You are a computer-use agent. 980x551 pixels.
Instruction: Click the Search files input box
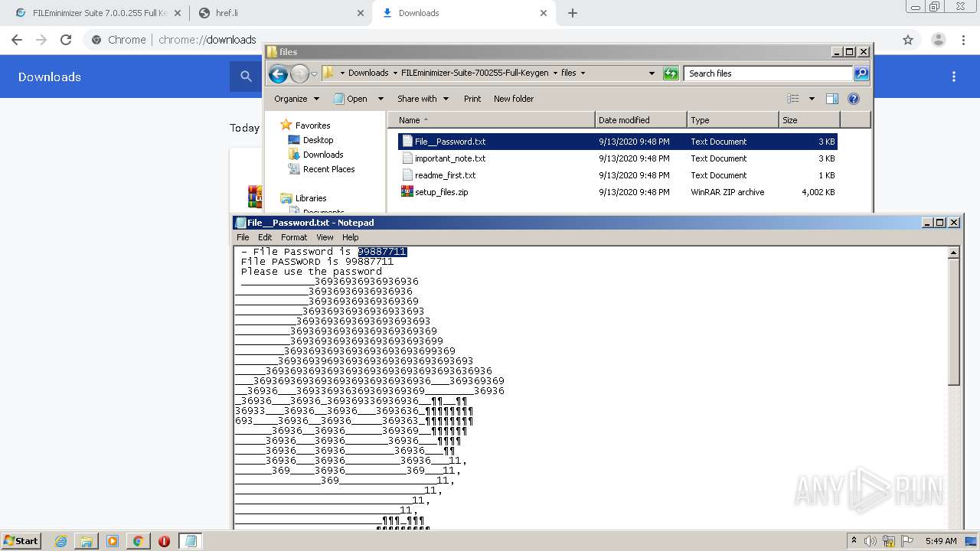pos(768,73)
